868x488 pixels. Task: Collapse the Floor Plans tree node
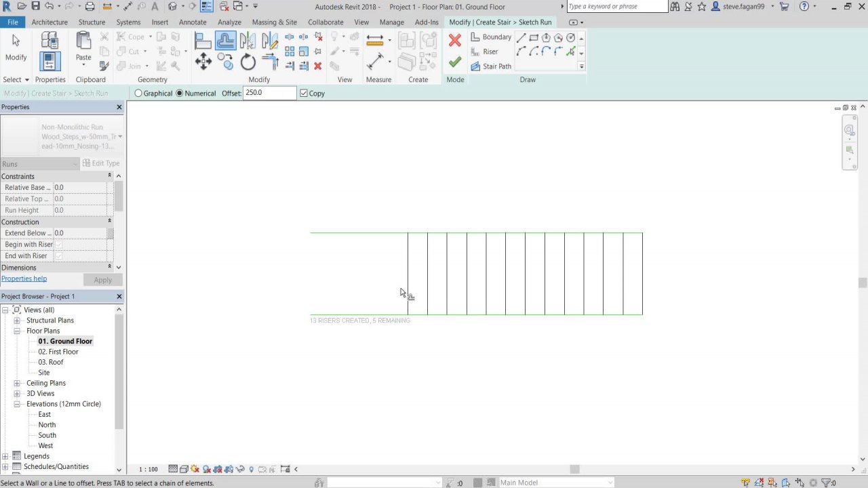[17, 331]
